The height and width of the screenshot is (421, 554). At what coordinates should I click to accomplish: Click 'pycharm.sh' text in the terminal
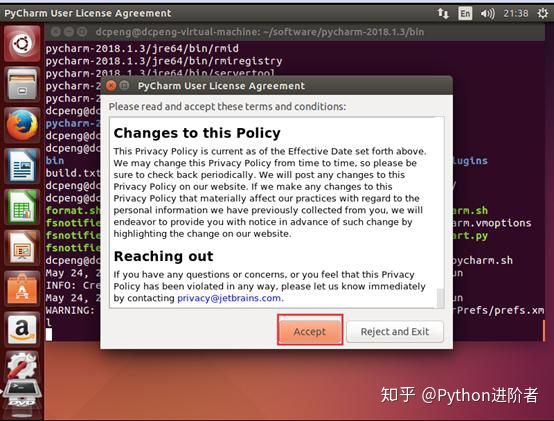click(482, 260)
